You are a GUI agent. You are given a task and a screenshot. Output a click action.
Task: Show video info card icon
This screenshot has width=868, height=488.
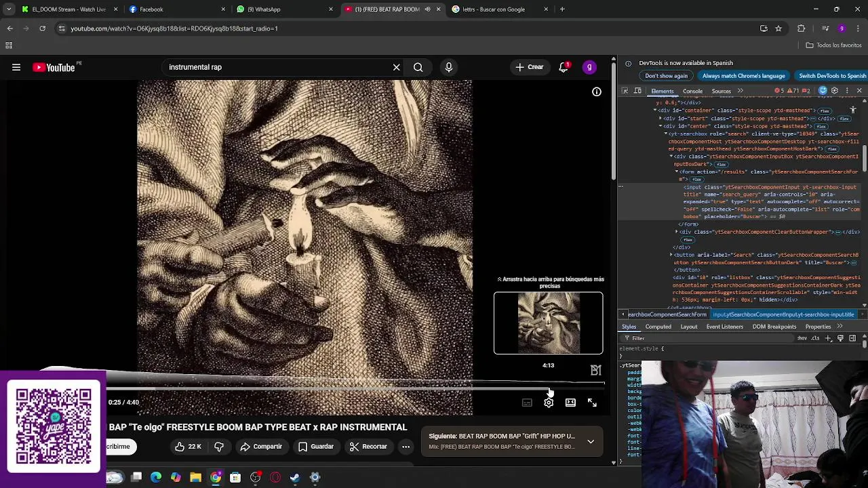pos(597,91)
